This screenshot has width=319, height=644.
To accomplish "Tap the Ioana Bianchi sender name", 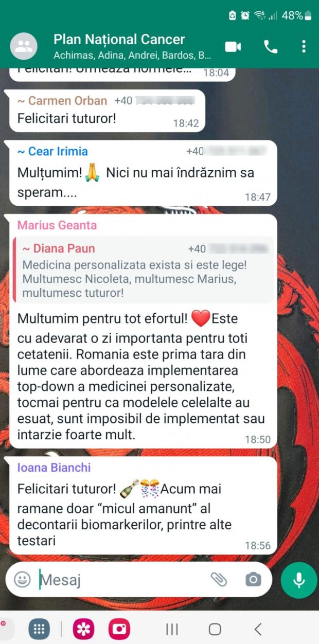I will pyautogui.click(x=54, y=468).
